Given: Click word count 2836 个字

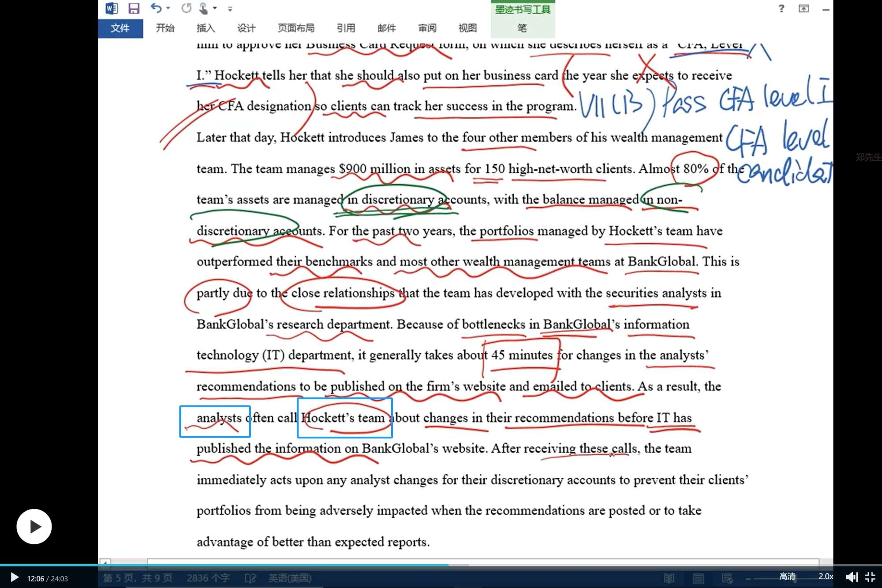Looking at the screenshot, I should coord(208,578).
